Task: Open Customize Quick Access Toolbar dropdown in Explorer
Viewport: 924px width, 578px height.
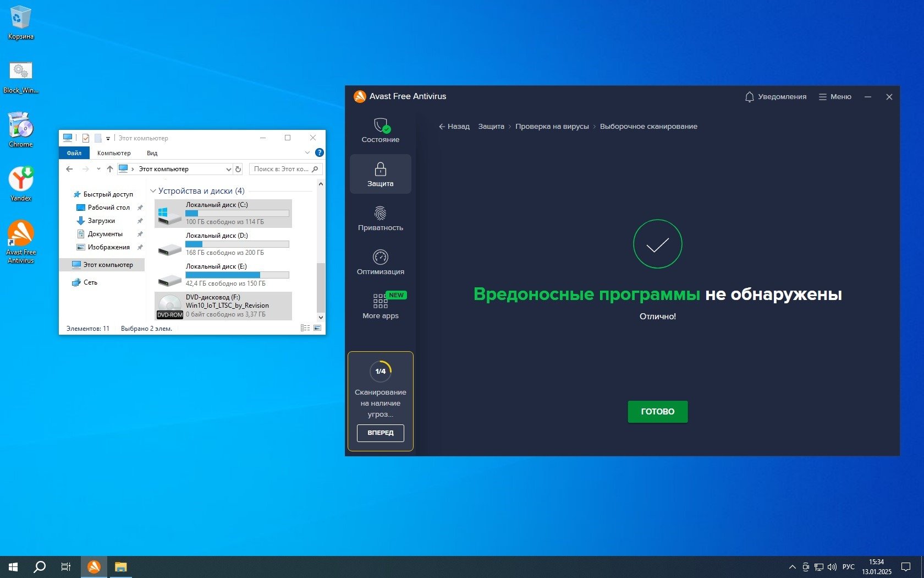Action: coord(108,138)
